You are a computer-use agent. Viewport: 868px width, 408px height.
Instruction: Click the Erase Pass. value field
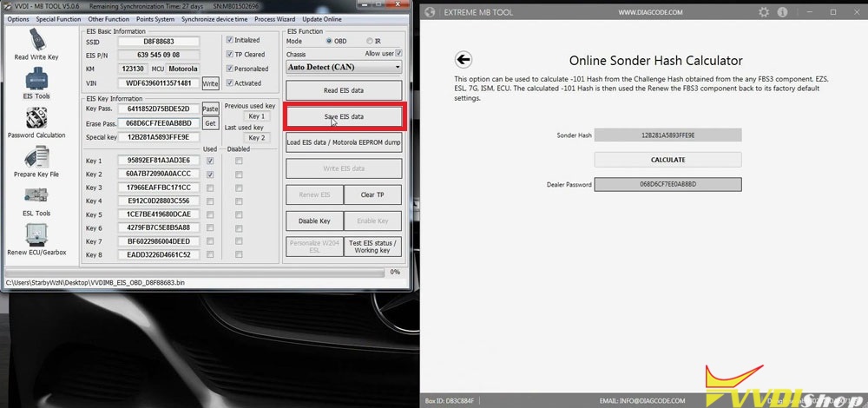[x=158, y=123]
